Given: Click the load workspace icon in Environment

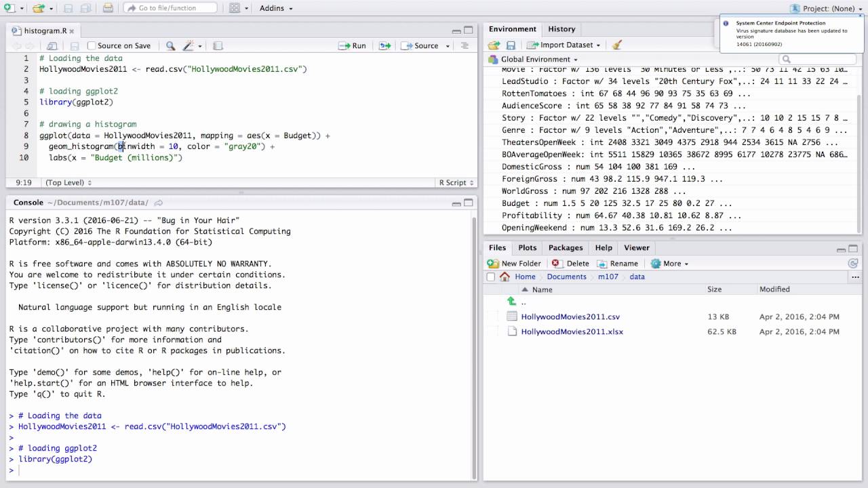Looking at the screenshot, I should (x=494, y=45).
